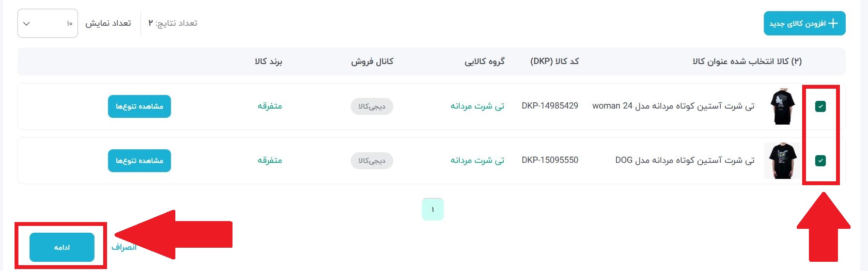Click متفرقه brand link in second row
The height and width of the screenshot is (271, 868).
[270, 160]
